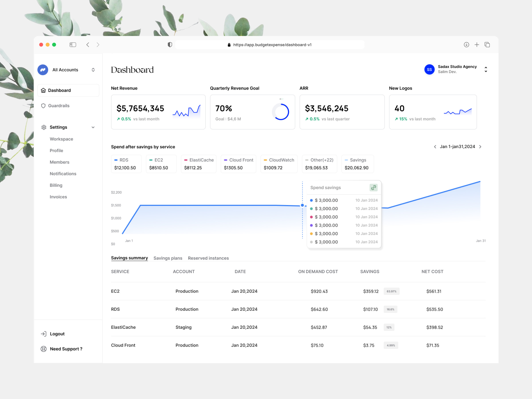Open the Billing settings page
The height and width of the screenshot is (399, 532).
tap(56, 185)
